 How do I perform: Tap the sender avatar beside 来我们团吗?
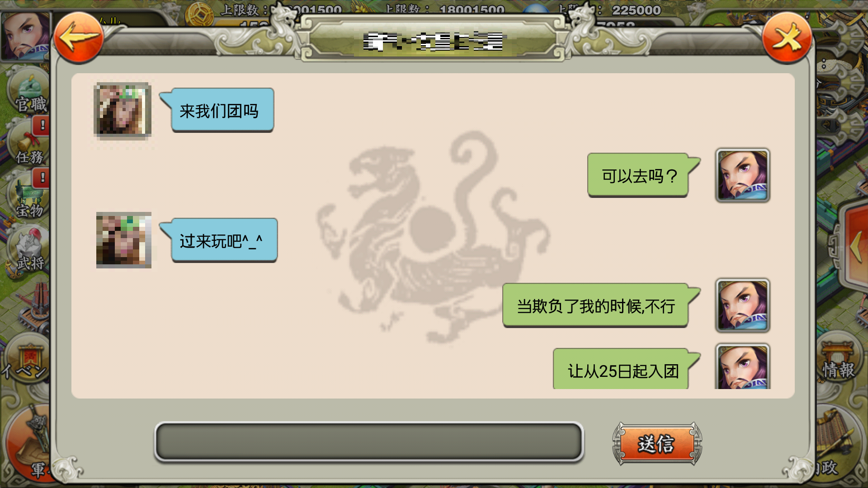pyautogui.click(x=123, y=110)
